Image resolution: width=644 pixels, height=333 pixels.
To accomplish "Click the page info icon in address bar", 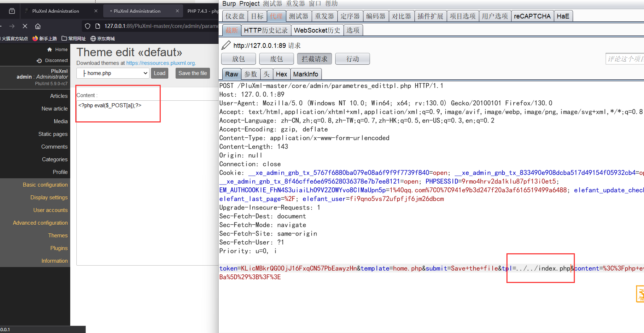I will pos(97,26).
